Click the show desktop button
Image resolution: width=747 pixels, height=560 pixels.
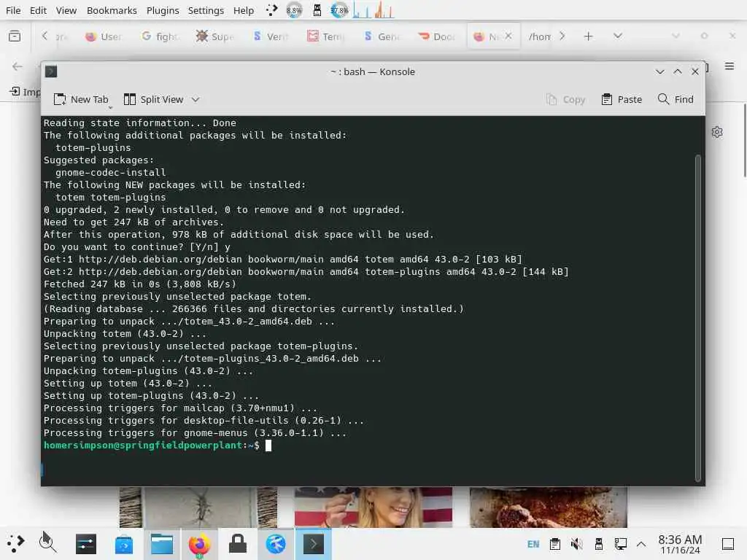pyautogui.click(x=728, y=544)
